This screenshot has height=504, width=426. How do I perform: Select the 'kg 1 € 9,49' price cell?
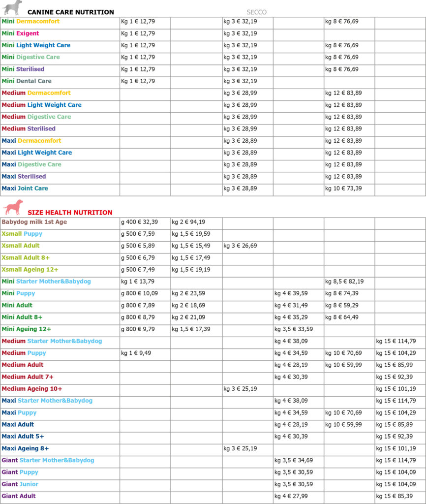[x=136, y=353]
